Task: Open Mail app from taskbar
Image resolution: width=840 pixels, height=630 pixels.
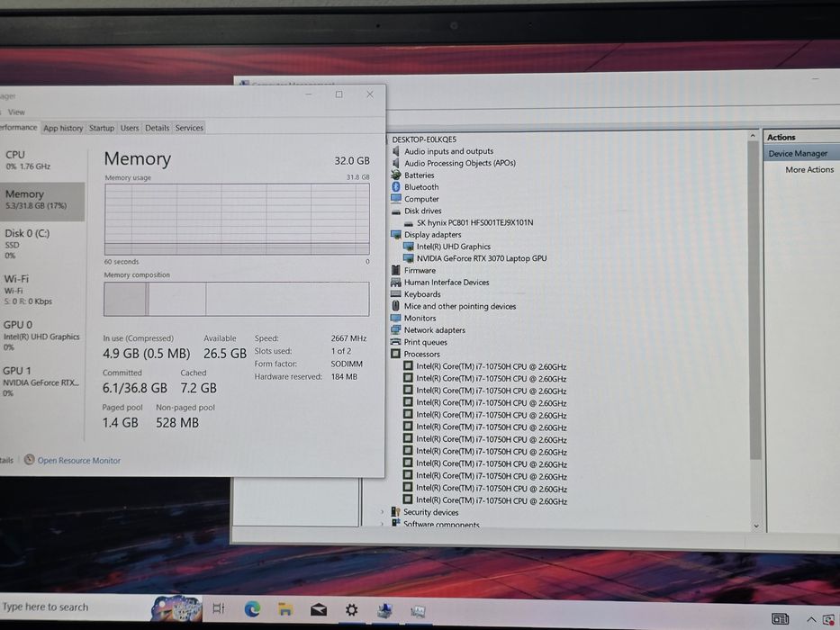Action: point(319,609)
